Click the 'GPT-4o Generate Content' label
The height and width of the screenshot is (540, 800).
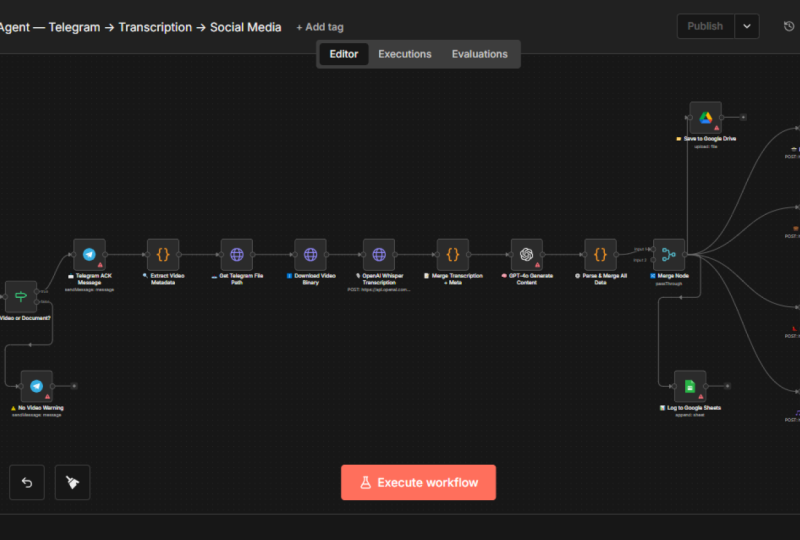pyautogui.click(x=527, y=279)
